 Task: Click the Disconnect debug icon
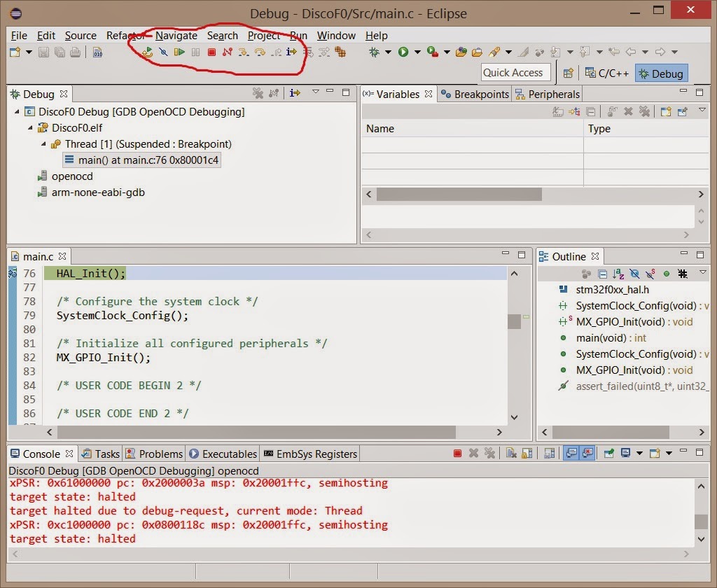(228, 52)
